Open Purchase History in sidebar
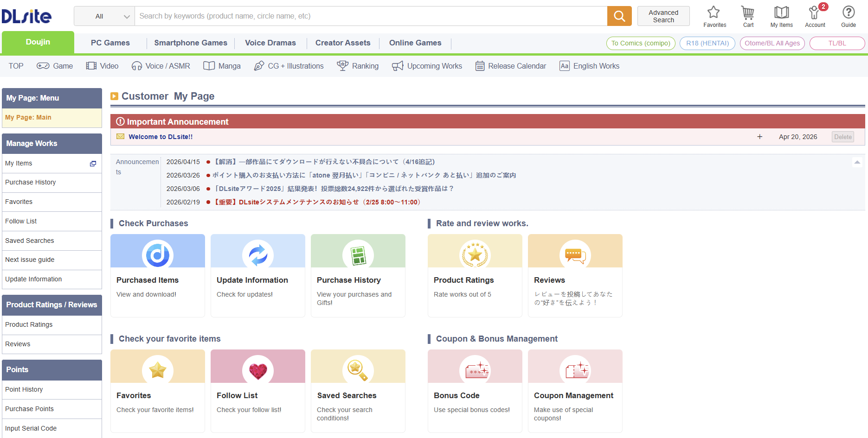868x438 pixels. (x=52, y=183)
